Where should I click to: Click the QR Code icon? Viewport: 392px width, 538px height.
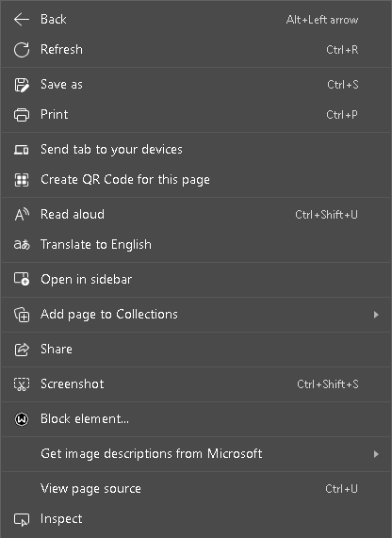click(x=22, y=180)
